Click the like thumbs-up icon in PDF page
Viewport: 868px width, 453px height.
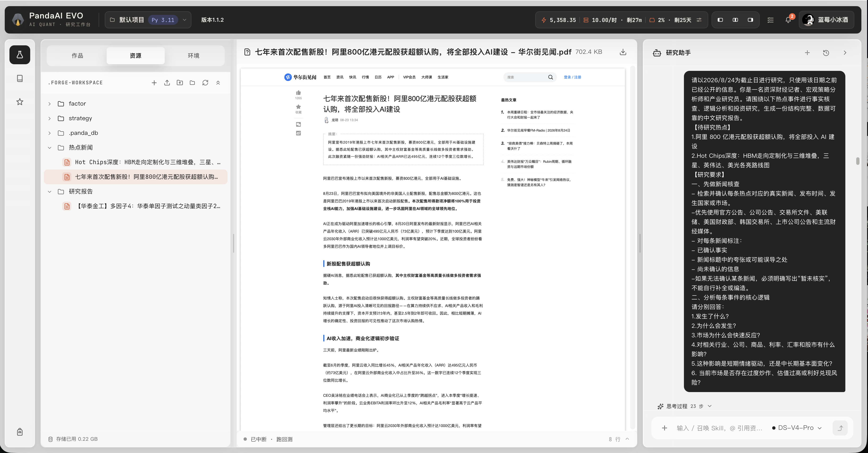[298, 93]
